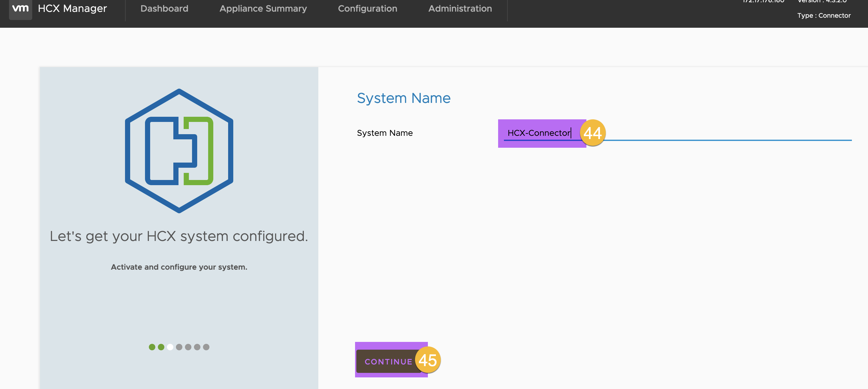The width and height of the screenshot is (868, 389).
Task: Open the Configuration menu
Action: coord(368,9)
